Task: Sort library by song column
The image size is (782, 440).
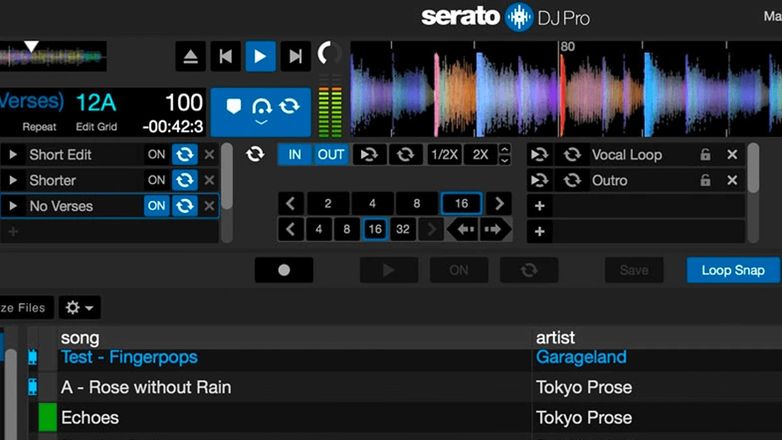Action: pyautogui.click(x=80, y=338)
